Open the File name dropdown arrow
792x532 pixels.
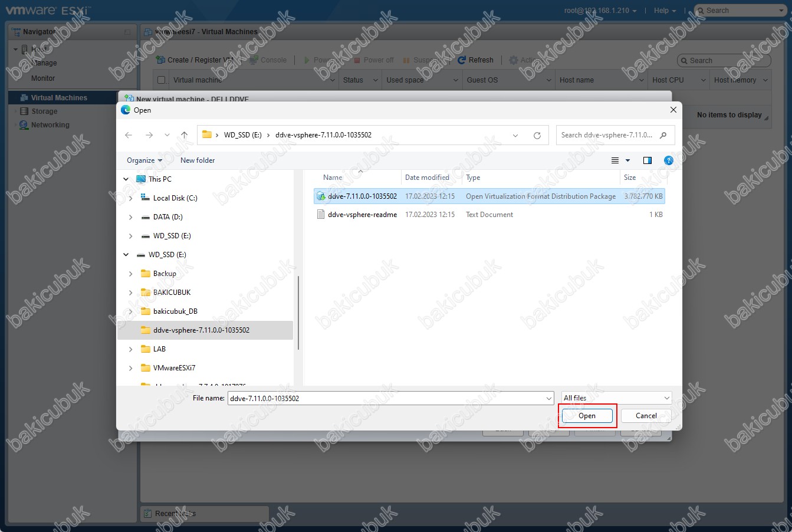[549, 398]
